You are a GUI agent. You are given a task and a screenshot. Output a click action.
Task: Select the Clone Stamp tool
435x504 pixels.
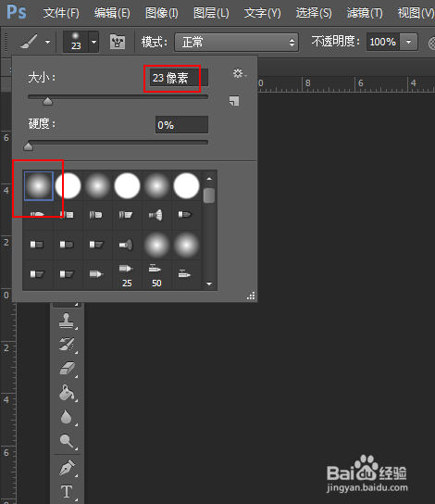point(67,321)
